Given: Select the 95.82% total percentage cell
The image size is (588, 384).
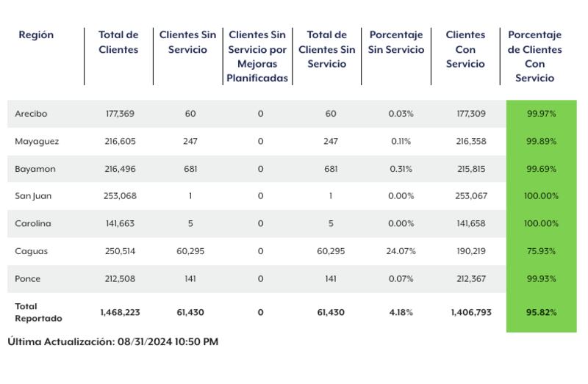Looking at the screenshot, I should (x=541, y=312).
